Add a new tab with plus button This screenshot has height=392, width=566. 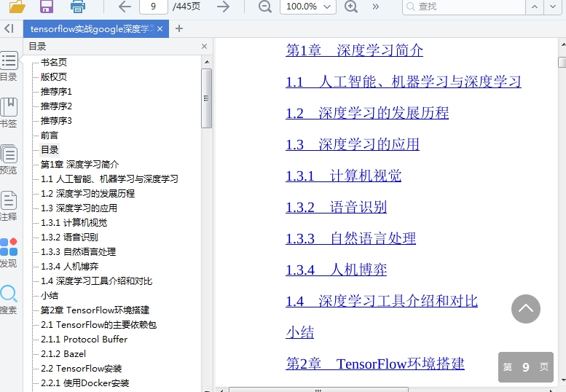pos(179,28)
